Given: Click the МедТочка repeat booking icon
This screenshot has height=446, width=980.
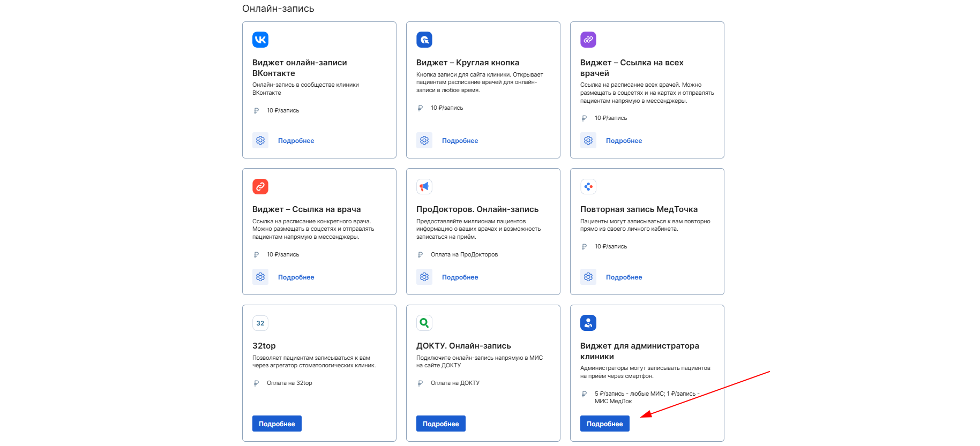Looking at the screenshot, I should 588,186.
